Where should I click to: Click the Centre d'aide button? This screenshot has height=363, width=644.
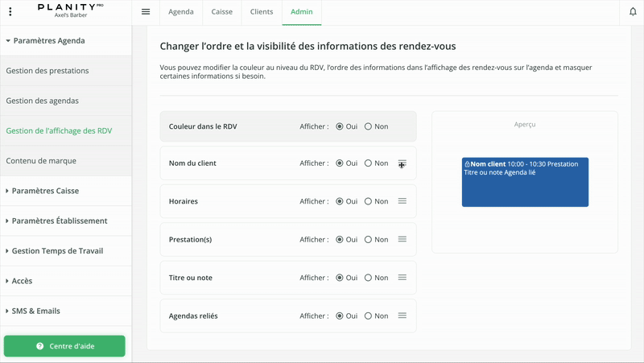[x=64, y=346]
